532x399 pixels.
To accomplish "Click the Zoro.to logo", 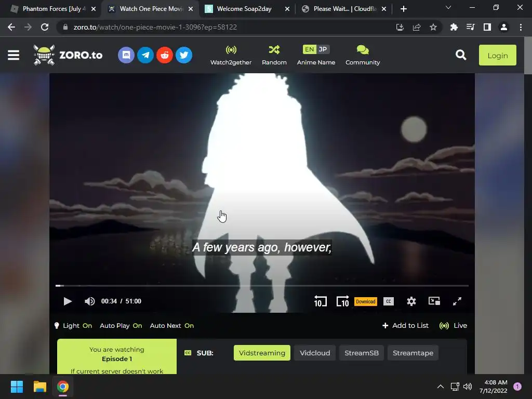I will [x=68, y=55].
